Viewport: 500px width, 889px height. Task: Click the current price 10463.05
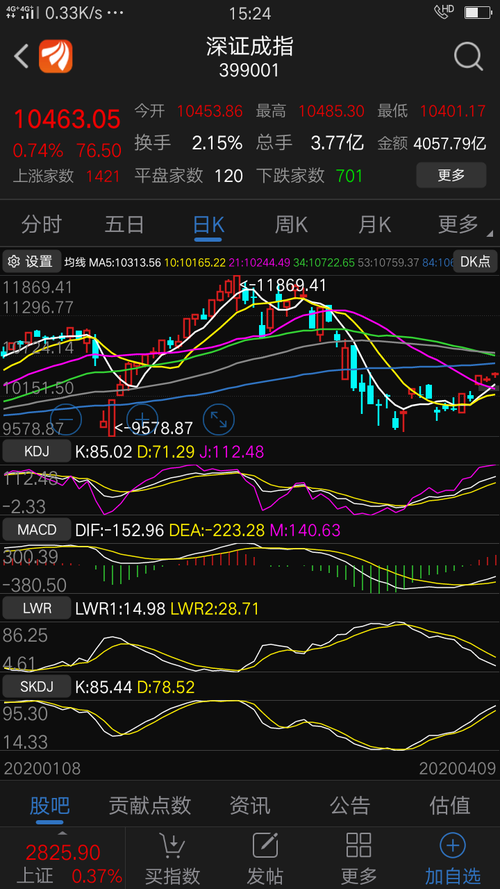point(67,120)
